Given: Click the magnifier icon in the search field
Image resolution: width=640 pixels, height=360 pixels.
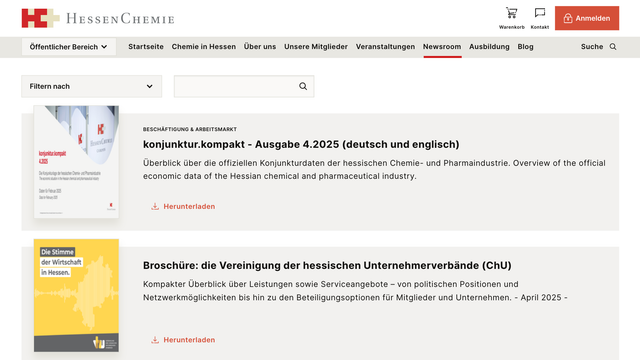Looking at the screenshot, I should point(303,86).
